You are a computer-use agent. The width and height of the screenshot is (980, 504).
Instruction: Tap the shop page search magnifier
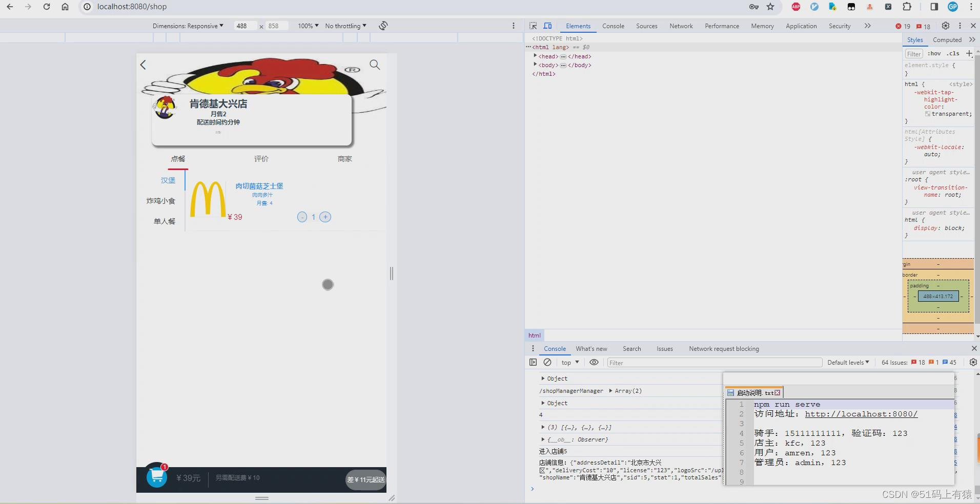[375, 65]
